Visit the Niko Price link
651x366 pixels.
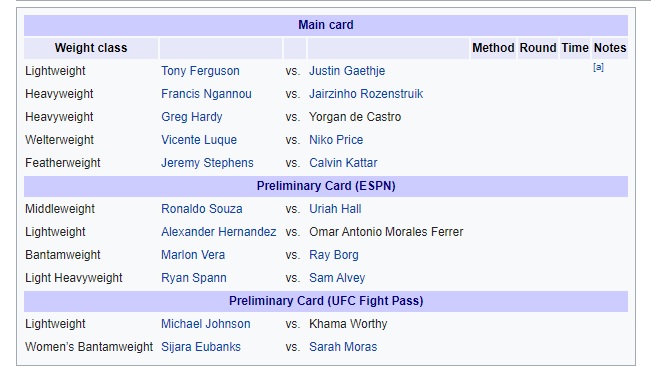click(336, 140)
